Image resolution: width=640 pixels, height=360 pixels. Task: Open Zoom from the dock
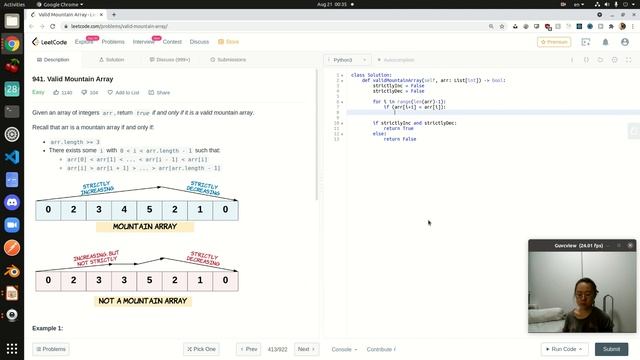pos(12,225)
